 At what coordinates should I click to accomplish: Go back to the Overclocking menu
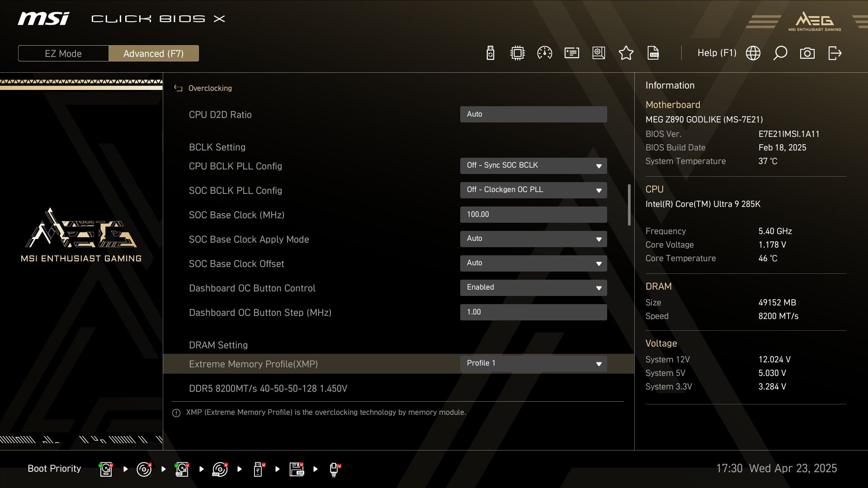[x=210, y=89]
